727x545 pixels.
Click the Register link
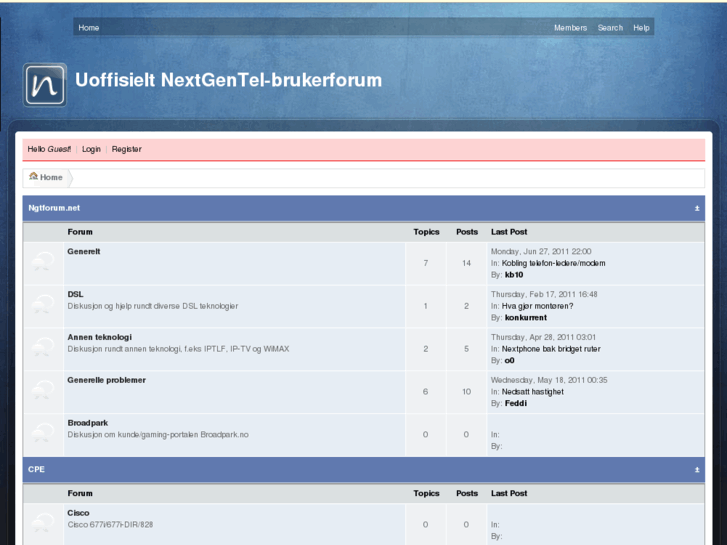click(x=127, y=149)
